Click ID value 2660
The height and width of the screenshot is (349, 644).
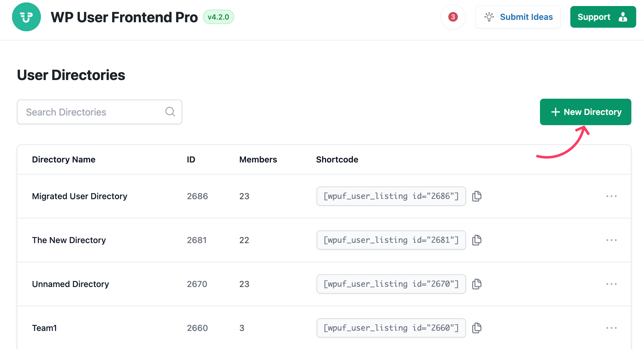pyautogui.click(x=198, y=328)
